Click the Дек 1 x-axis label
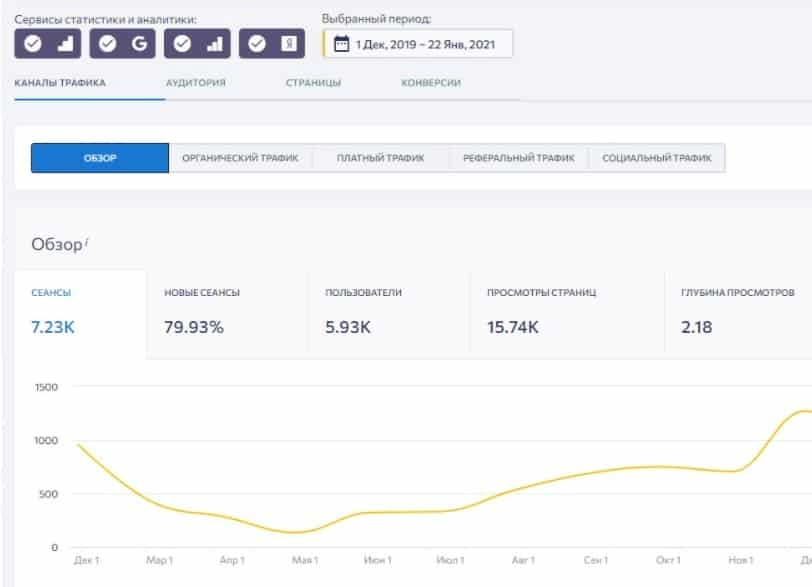 [86, 560]
